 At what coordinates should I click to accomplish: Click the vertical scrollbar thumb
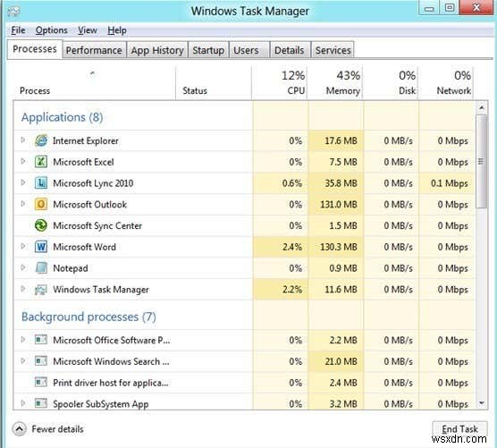pyautogui.click(x=482, y=162)
